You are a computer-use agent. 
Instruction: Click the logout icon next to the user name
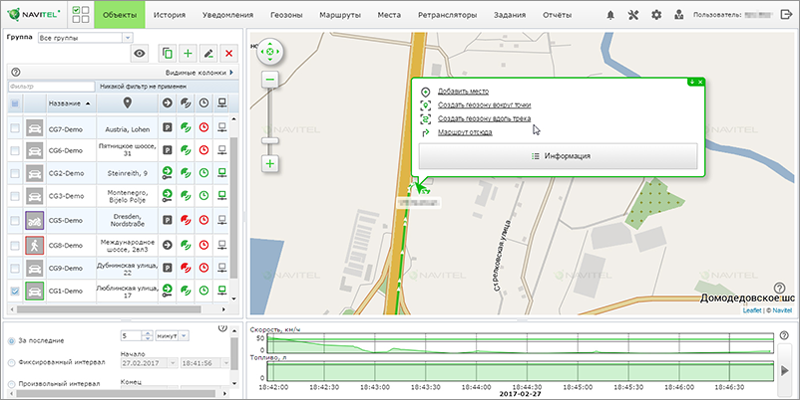pyautogui.click(x=787, y=15)
